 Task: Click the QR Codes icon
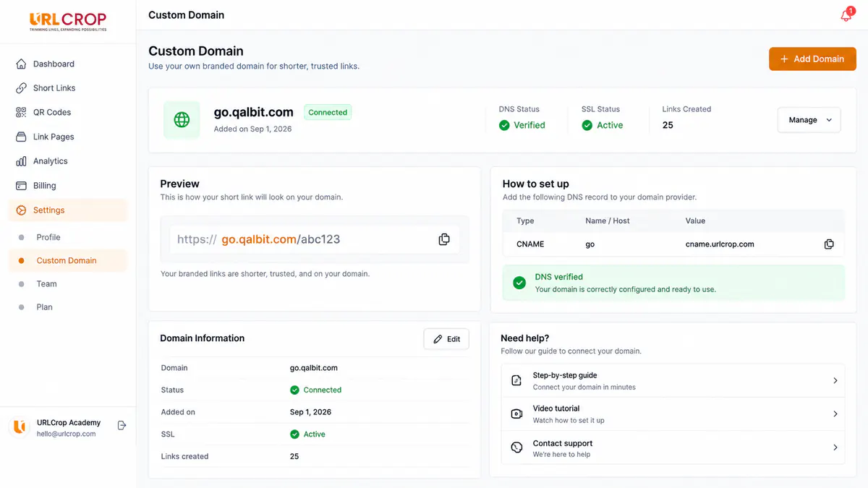(x=21, y=112)
